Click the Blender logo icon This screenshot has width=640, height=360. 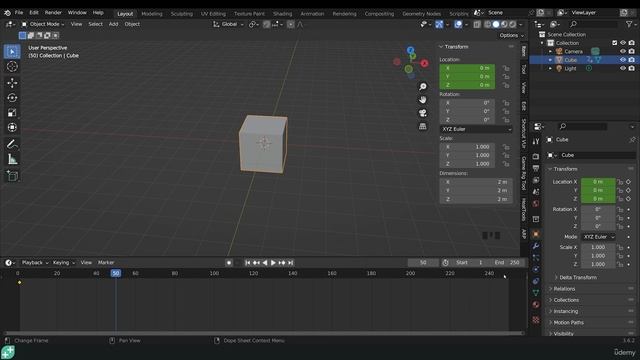point(7,13)
